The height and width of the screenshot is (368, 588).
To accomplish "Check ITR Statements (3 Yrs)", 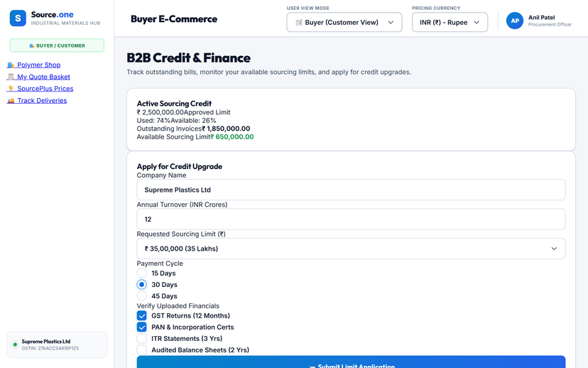I will [142, 339].
